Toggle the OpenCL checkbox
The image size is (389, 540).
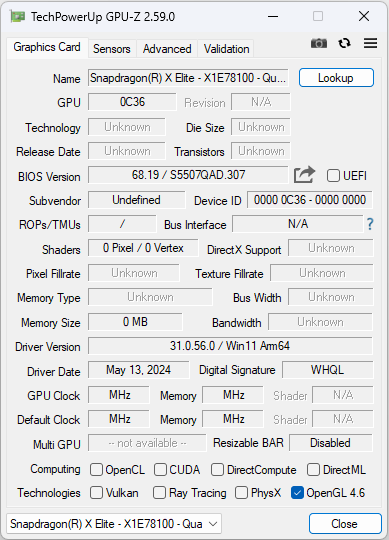(96, 469)
